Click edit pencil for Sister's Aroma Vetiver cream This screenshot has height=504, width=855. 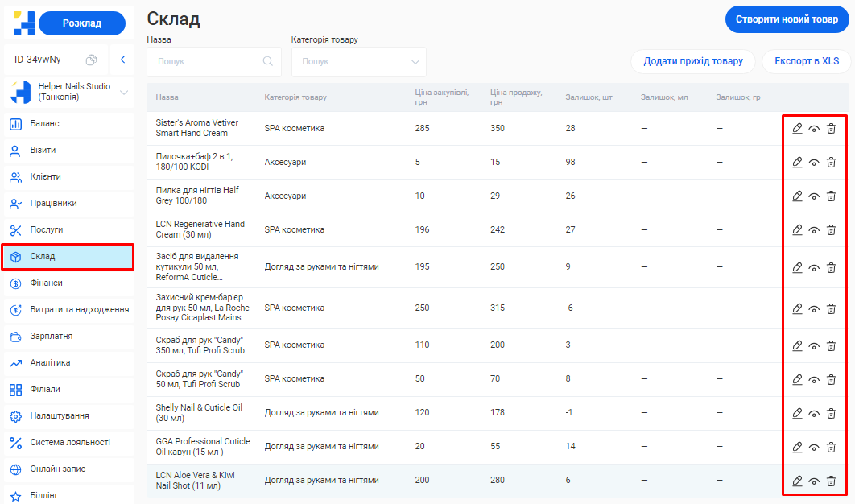[797, 129]
